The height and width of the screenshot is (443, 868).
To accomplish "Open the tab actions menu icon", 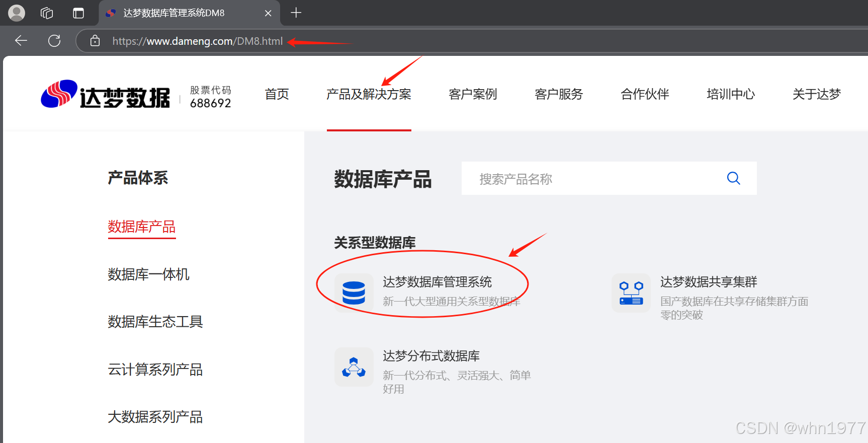I will click(78, 13).
